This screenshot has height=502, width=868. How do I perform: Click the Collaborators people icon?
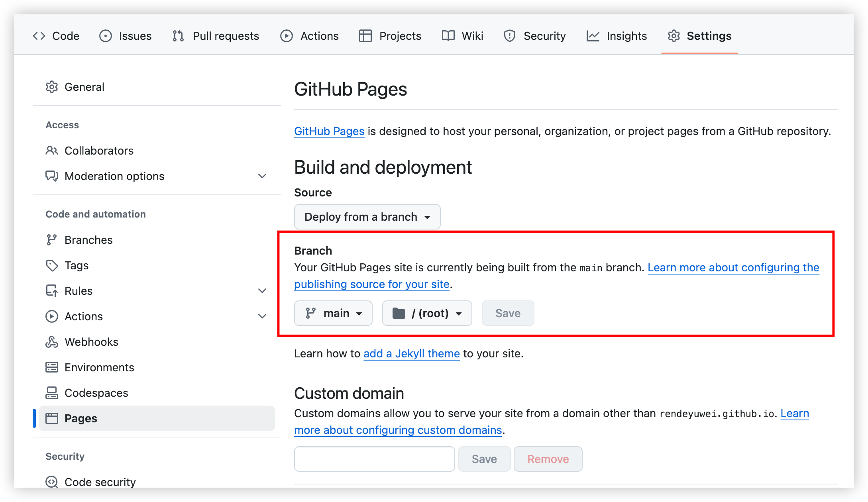[52, 151]
